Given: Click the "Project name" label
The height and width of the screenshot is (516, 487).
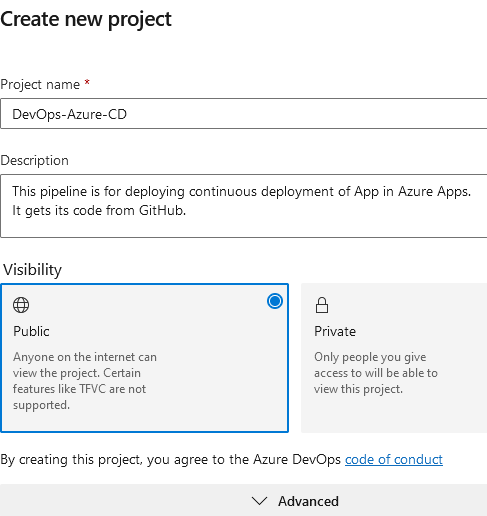Looking at the screenshot, I should point(40,84).
